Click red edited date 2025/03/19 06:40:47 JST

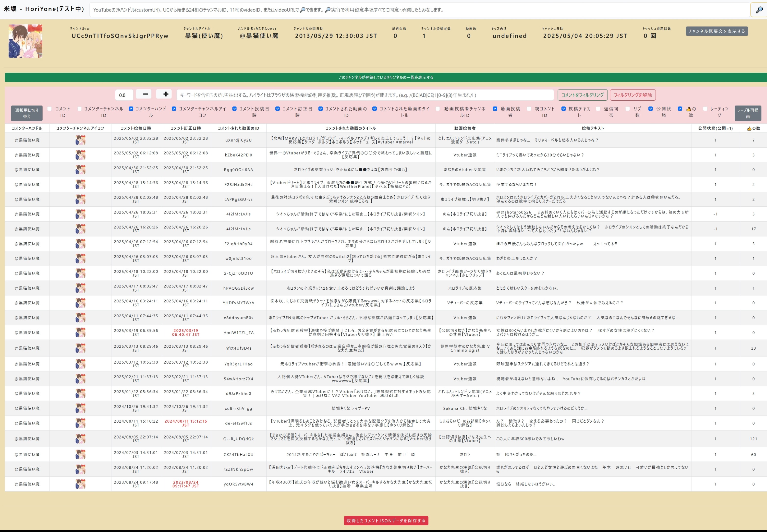186,332
